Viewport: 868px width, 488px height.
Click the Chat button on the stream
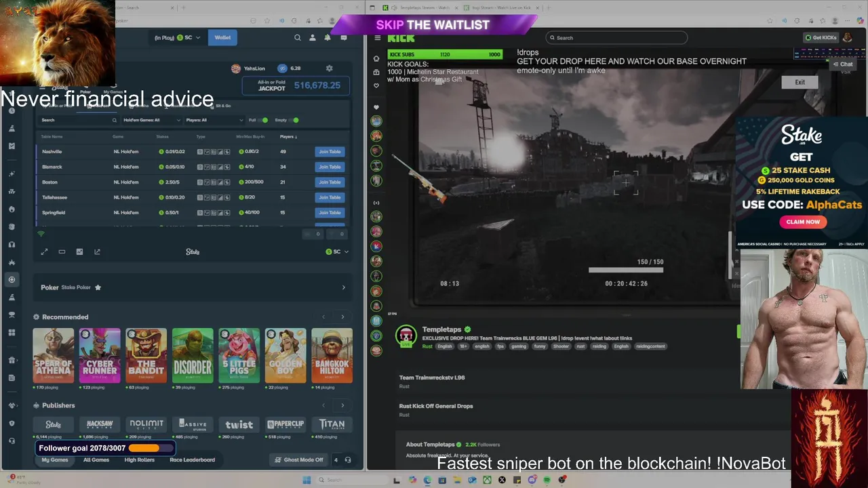(843, 64)
